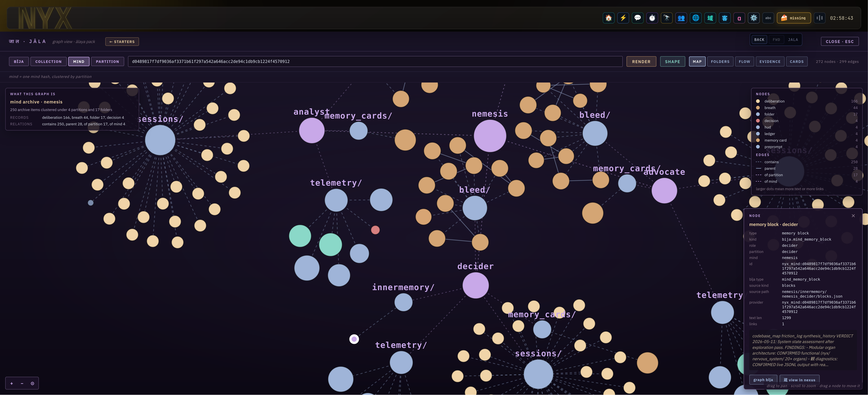Screen dimensions: 868x395
Task: Click 'mind archive · nemesis' heading
Action: (x=36, y=102)
